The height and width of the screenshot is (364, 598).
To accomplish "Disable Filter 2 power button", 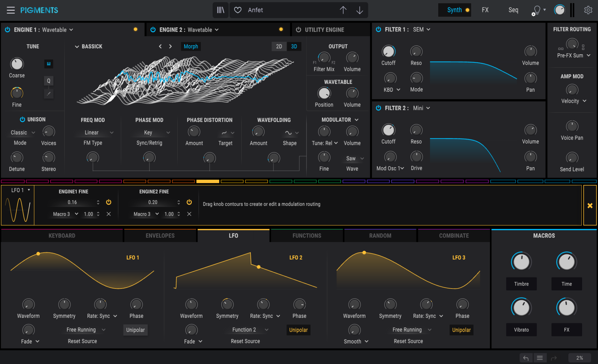I will tap(378, 108).
